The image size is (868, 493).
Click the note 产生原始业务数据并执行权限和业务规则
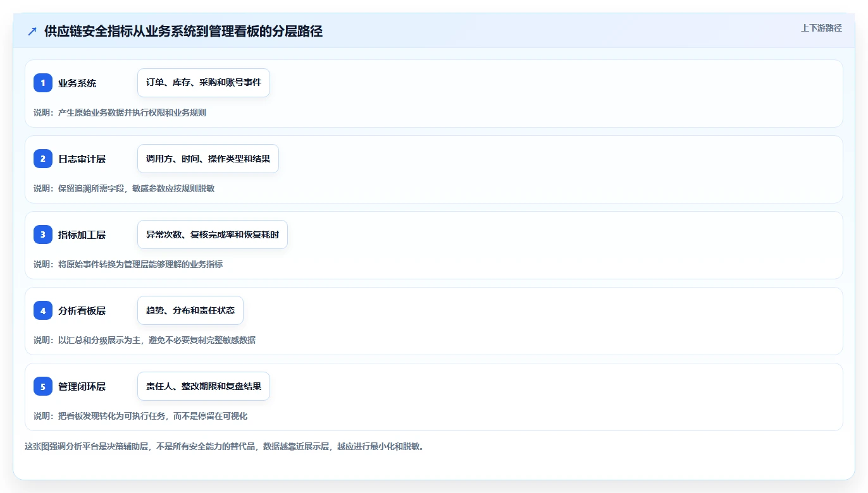pyautogui.click(x=132, y=113)
